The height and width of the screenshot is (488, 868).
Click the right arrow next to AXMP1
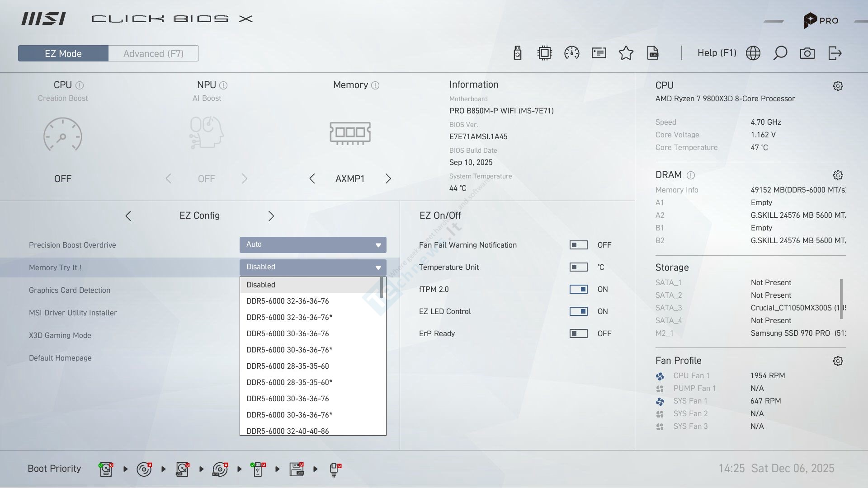click(x=388, y=178)
